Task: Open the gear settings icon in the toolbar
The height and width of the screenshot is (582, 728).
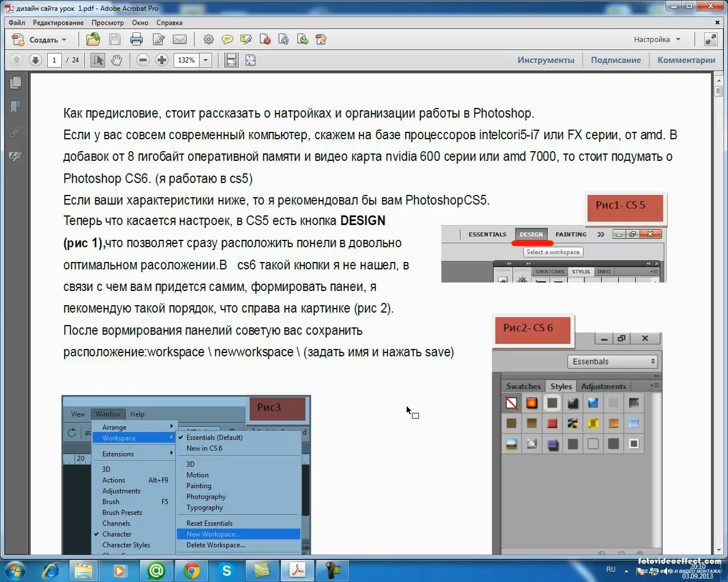Action: 209,39
